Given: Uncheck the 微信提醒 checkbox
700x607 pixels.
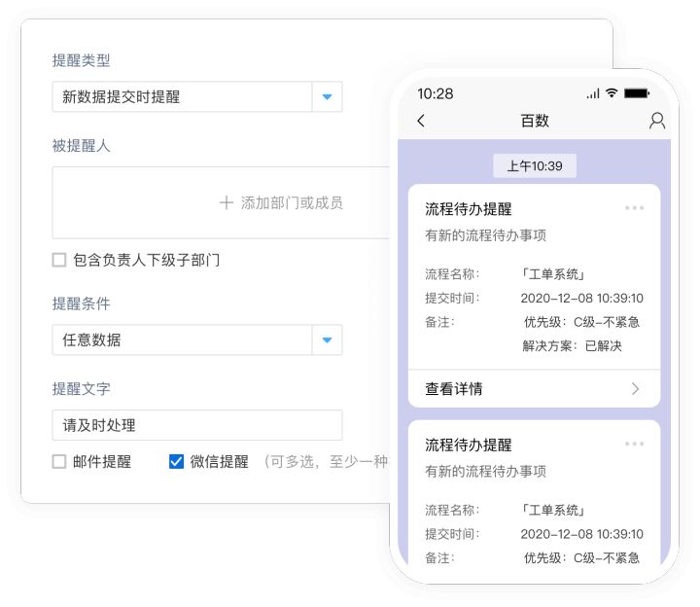Looking at the screenshot, I should tap(176, 461).
